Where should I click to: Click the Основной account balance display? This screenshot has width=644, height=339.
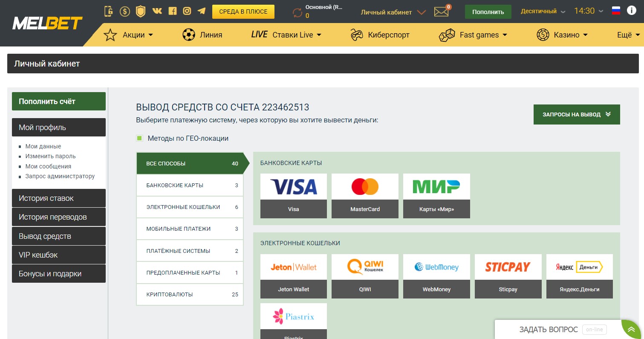(324, 12)
